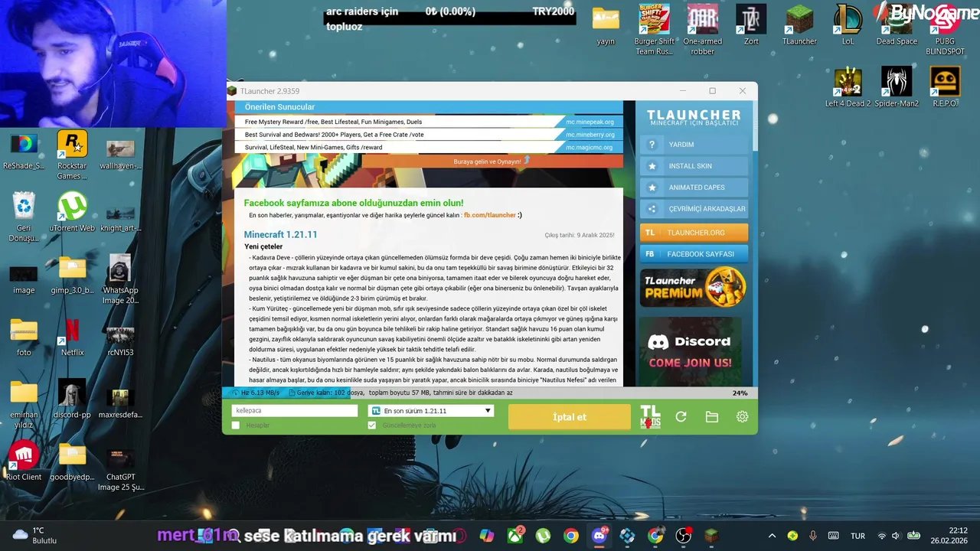Open FACEBOOK SAYFASI button
The width and height of the screenshot is (980, 551).
[x=694, y=254]
